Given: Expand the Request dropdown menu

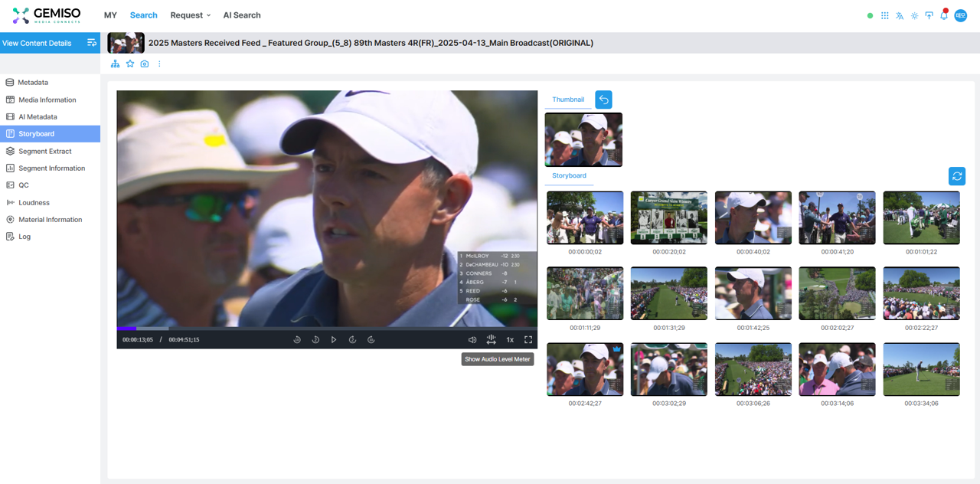Looking at the screenshot, I should point(191,15).
